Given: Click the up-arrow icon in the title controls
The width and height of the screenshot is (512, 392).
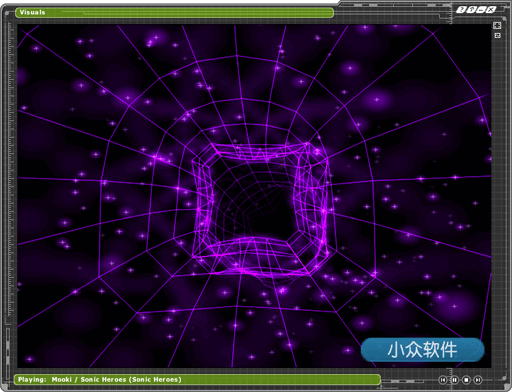Looking at the screenshot, I should 471,9.
